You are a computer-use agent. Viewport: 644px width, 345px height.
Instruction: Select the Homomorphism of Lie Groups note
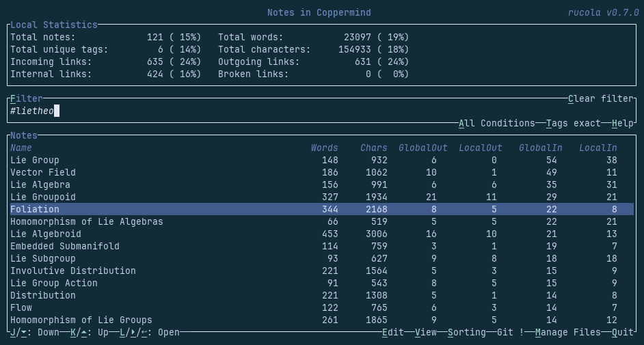[81, 320]
